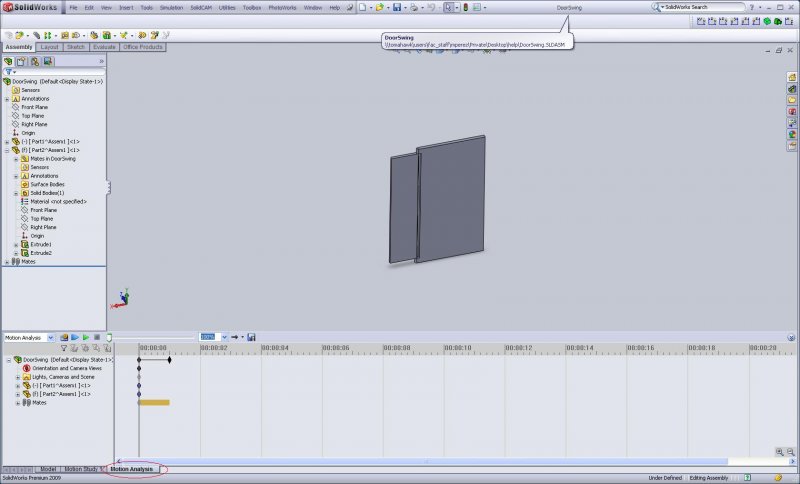Open the Playback Mode arrow dropdown

[242, 337]
